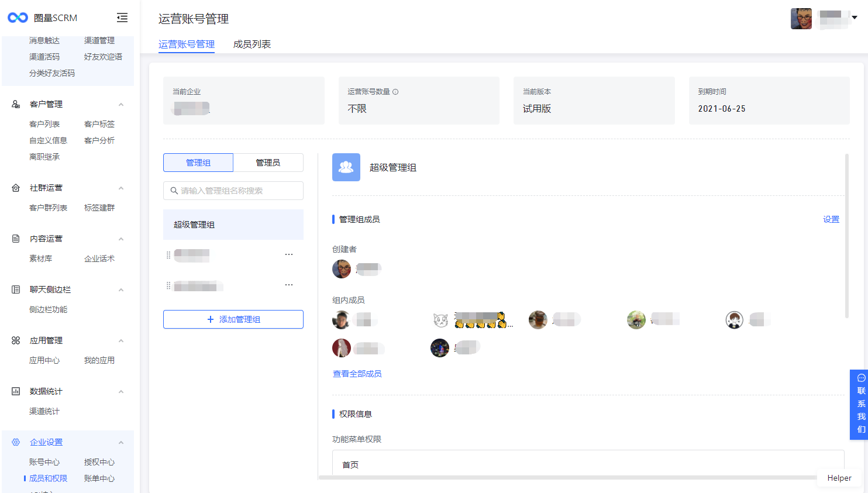Click the 数据统计 chart icon
The height and width of the screenshot is (493, 868).
point(16,391)
